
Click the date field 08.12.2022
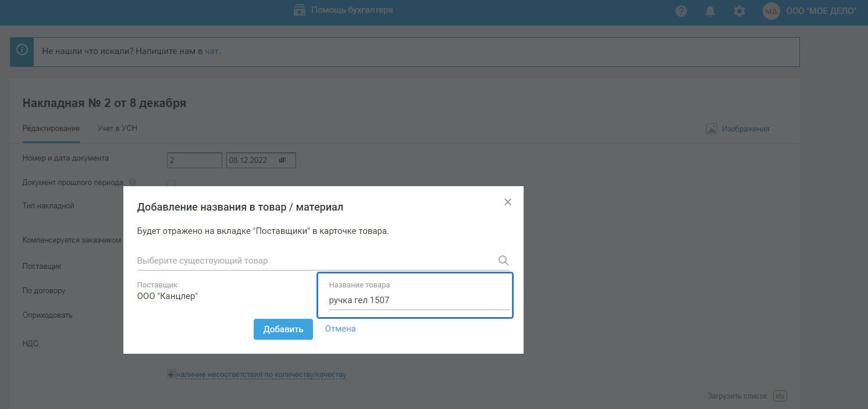(x=261, y=160)
